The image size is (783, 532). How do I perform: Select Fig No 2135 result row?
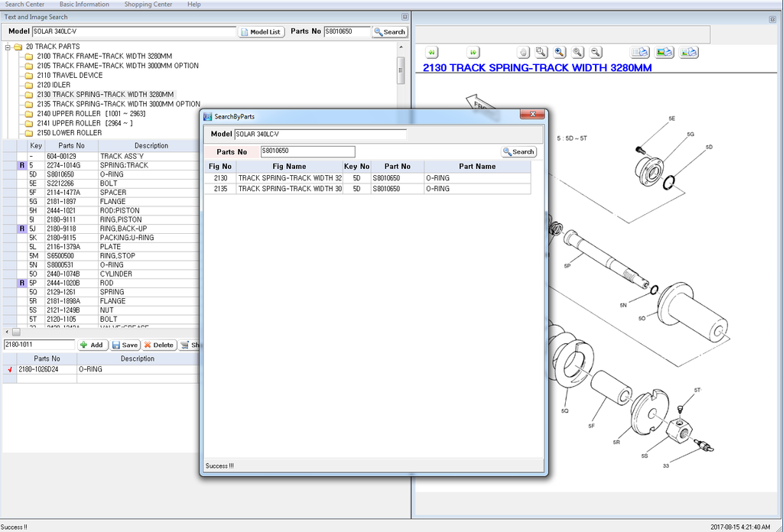[x=368, y=189]
